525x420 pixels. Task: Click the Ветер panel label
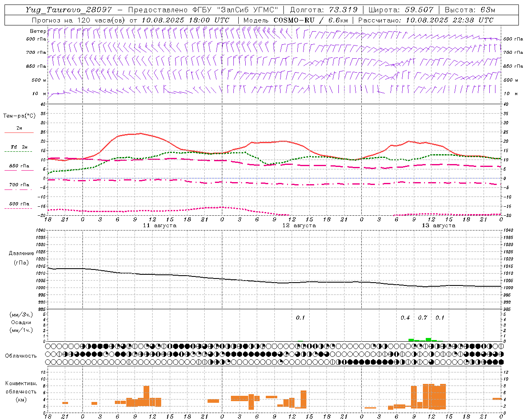(x=38, y=31)
